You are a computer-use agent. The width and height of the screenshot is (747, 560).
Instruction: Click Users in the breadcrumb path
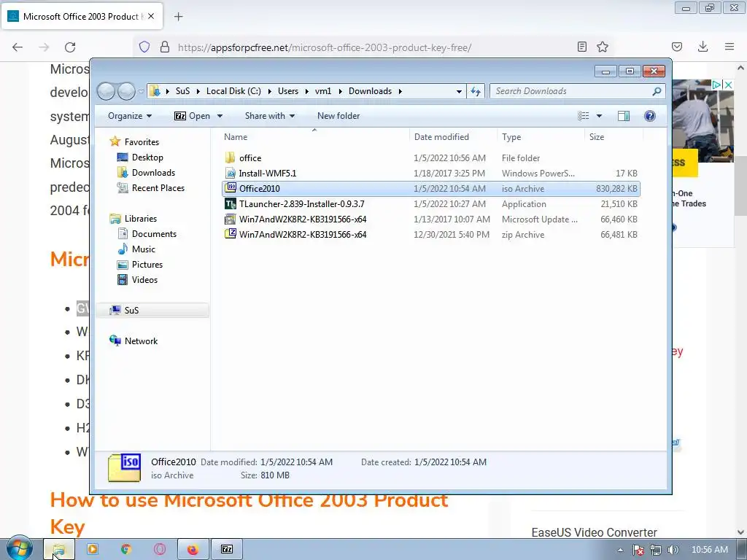(x=287, y=91)
